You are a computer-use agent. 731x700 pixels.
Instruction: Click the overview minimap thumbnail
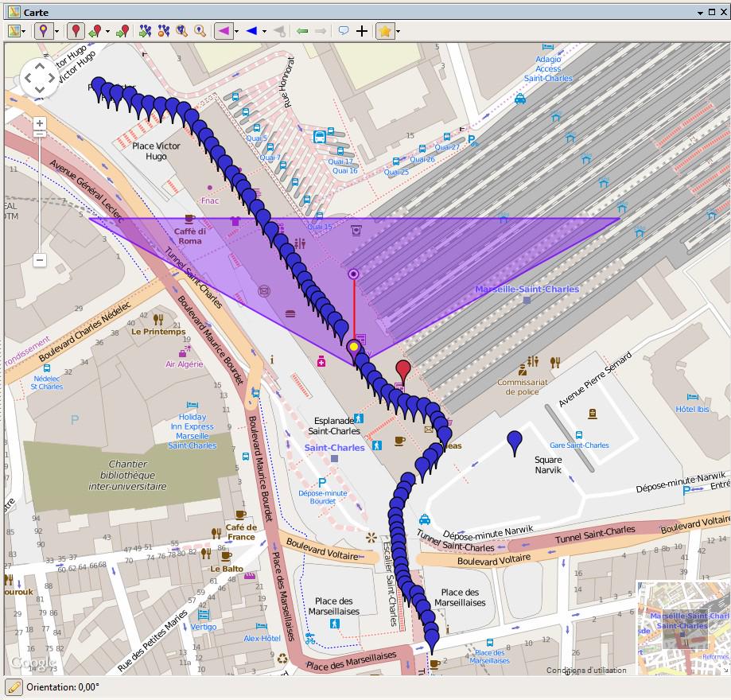(x=682, y=627)
